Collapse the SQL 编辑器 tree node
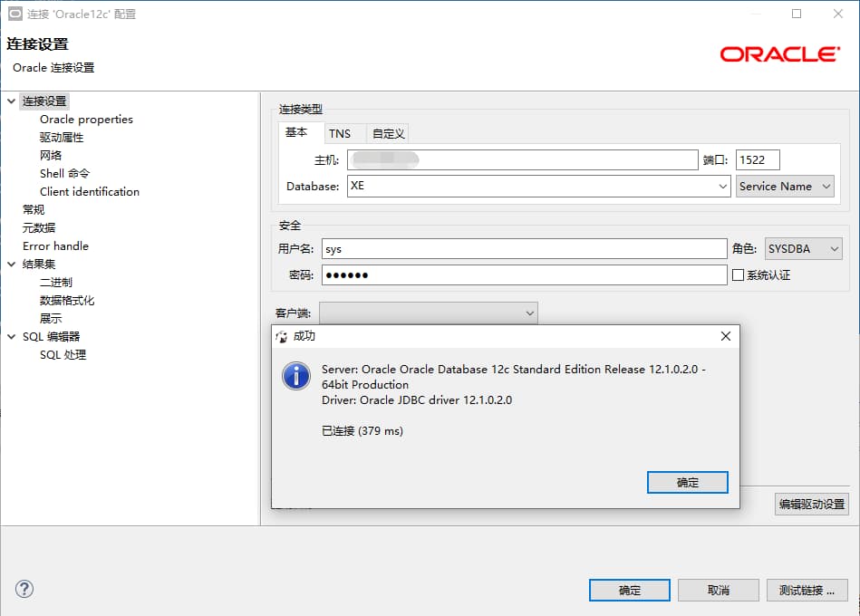 click(11, 336)
